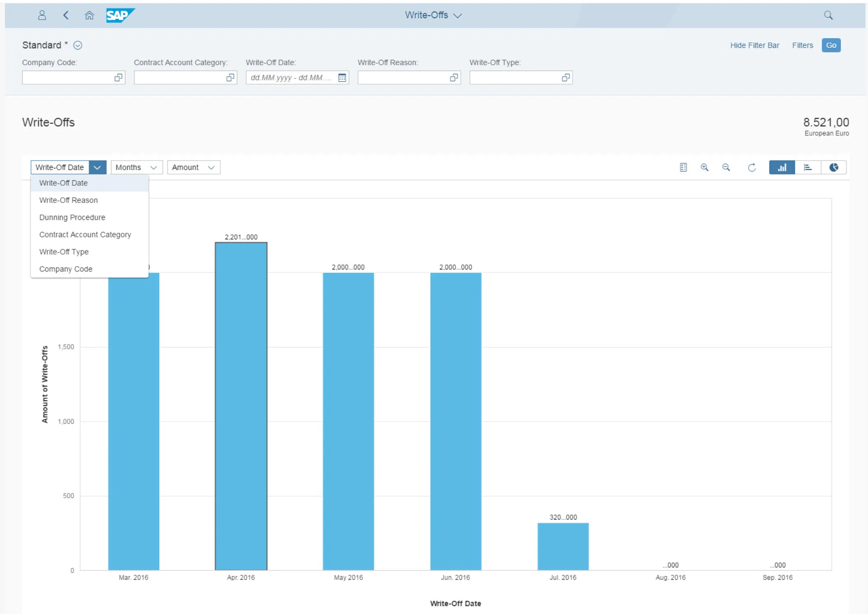This screenshot has width=868, height=614.
Task: Open Write-Off Reason value help icon
Action: (x=454, y=78)
